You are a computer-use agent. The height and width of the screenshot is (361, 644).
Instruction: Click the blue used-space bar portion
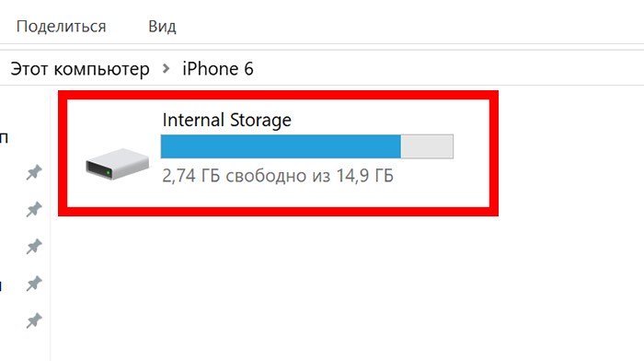(281, 146)
